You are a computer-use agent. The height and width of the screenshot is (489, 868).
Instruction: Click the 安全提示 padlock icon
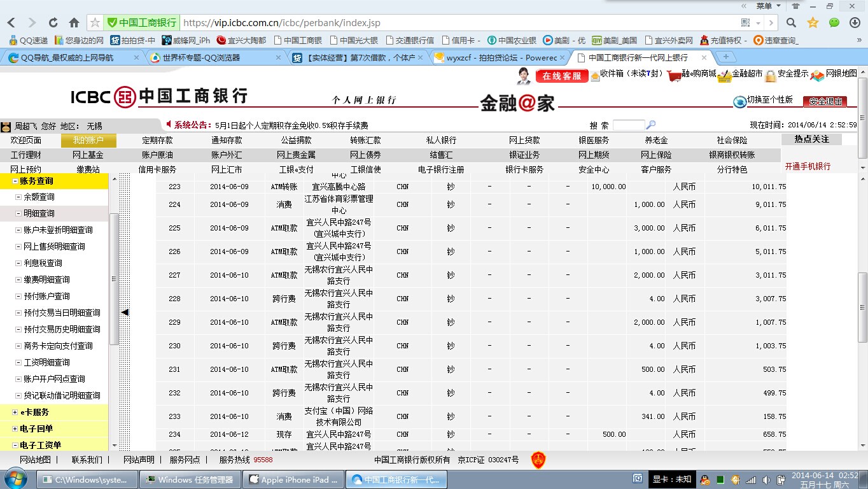[x=770, y=76]
